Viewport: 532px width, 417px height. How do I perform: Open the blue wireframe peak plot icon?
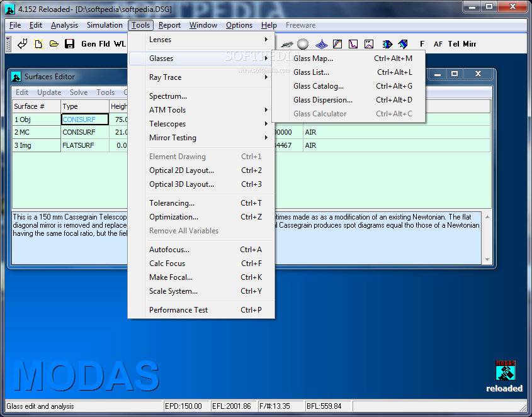click(321, 44)
